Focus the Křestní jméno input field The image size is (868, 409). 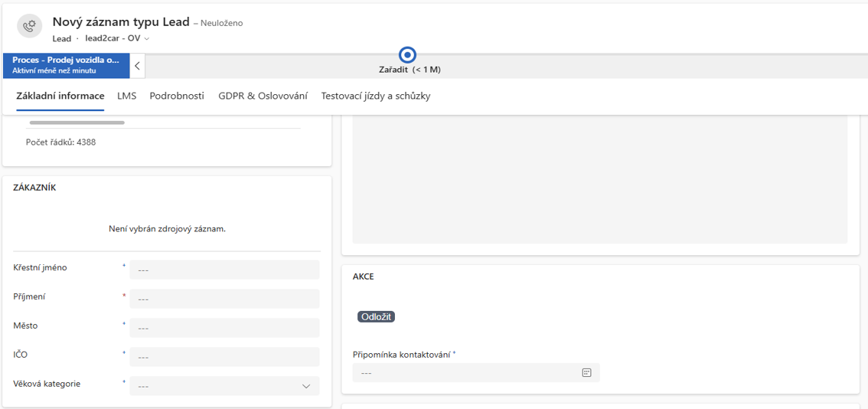[x=224, y=270]
